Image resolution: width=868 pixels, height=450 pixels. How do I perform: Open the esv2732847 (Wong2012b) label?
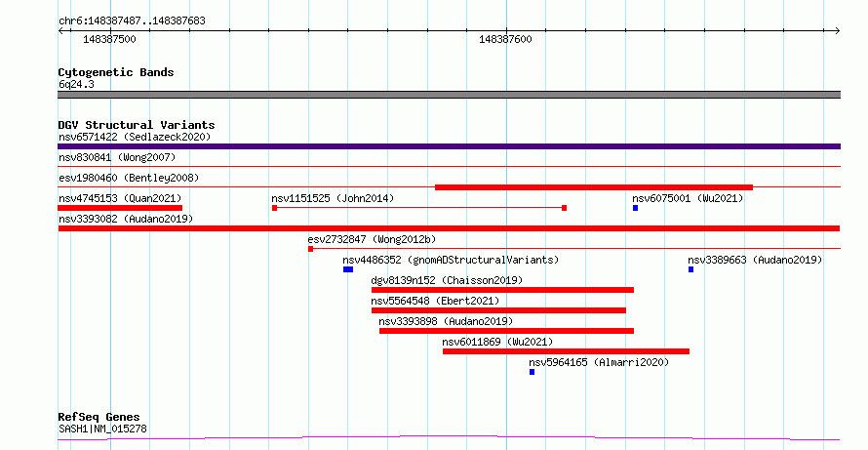click(372, 239)
